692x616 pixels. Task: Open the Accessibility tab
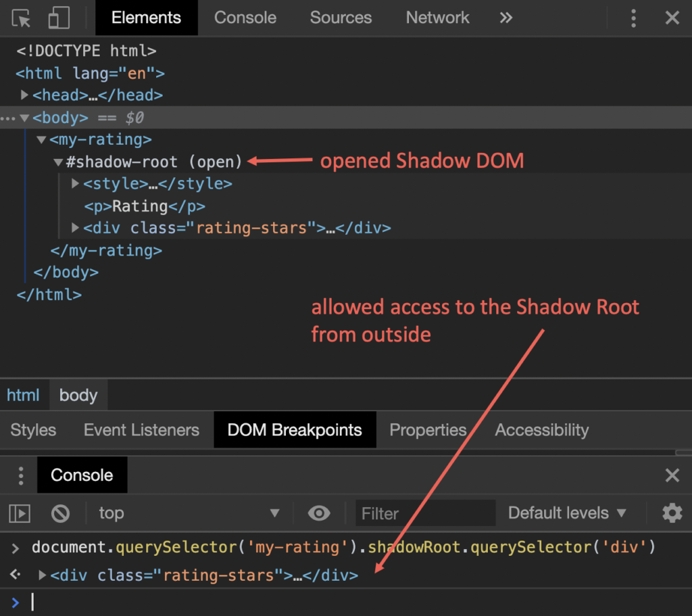[x=541, y=430]
